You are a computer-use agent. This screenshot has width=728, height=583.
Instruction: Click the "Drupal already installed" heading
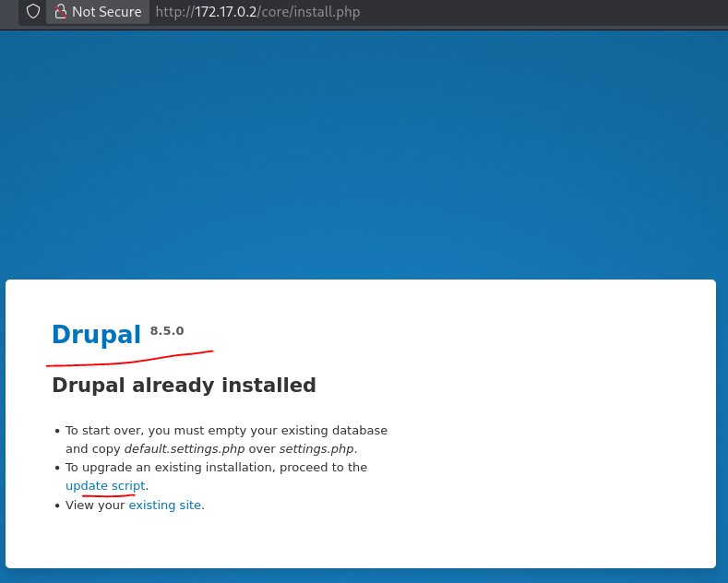coord(184,386)
